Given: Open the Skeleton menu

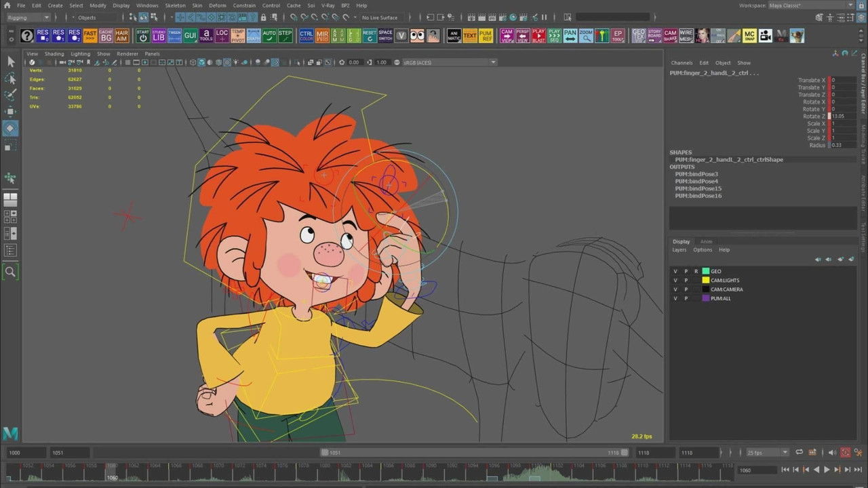Looking at the screenshot, I should pos(175,5).
